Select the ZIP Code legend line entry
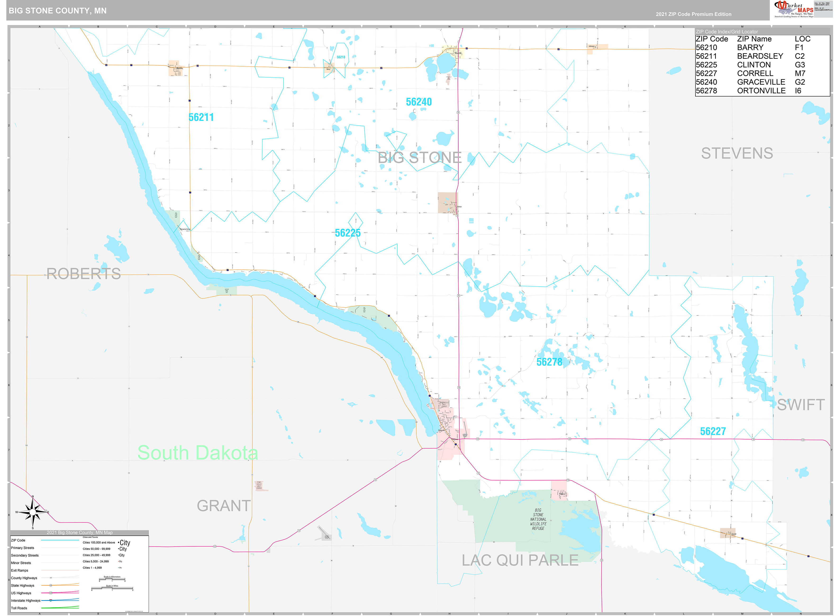 click(x=19, y=540)
